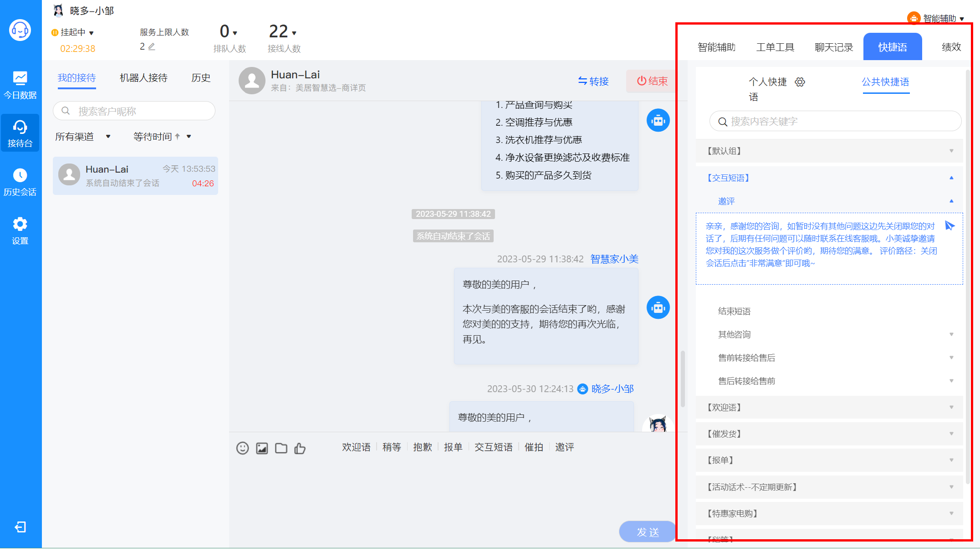Click the headset logo at sidebar top
The width and height of the screenshot is (980, 552).
tap(20, 31)
